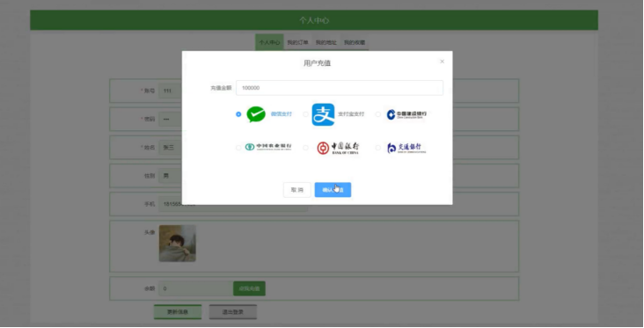Viewport: 644px width, 328px height.
Task: Click the 手机 phone number field
Action: (x=233, y=204)
